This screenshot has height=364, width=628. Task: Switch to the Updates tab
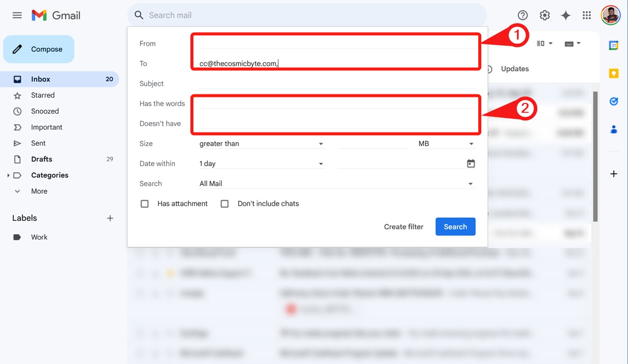coord(515,69)
